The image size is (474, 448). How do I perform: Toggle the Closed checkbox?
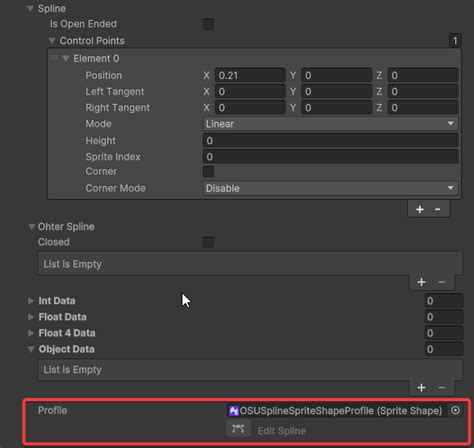click(208, 242)
